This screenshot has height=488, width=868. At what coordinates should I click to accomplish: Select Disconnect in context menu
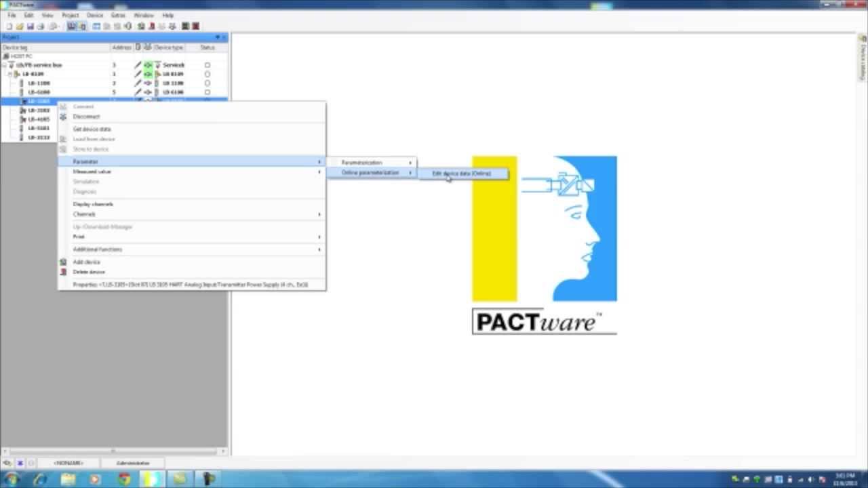tap(192, 117)
